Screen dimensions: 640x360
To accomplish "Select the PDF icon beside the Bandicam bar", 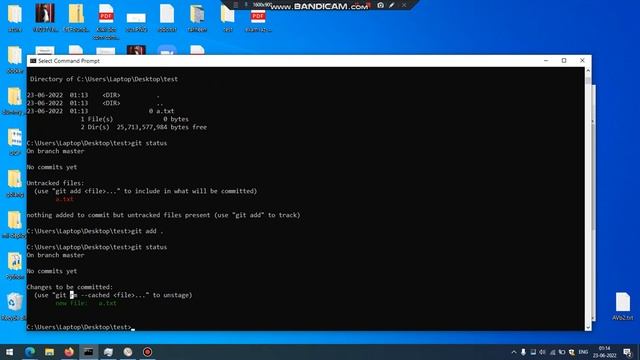I will pos(258,18).
